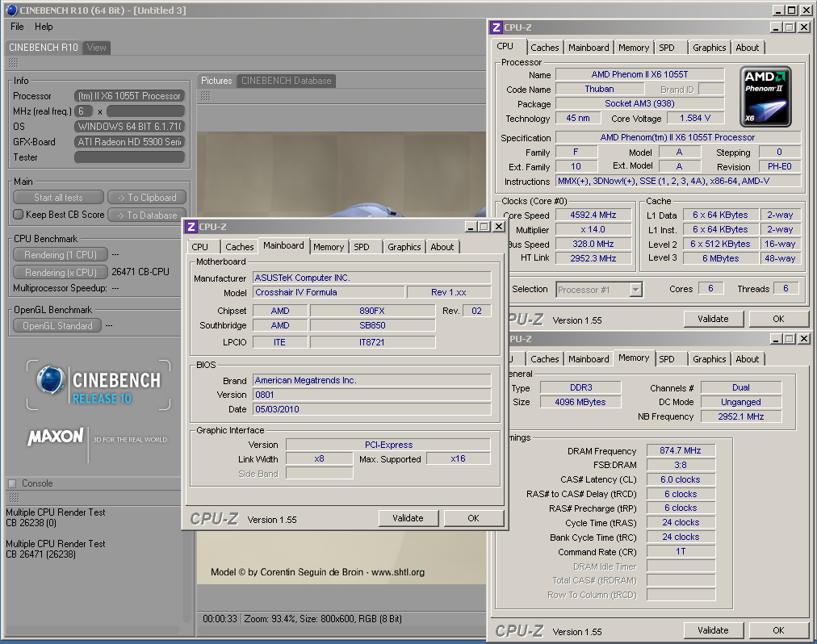Open Mainboard tab in bottom Memory CPU-Z window

[589, 359]
